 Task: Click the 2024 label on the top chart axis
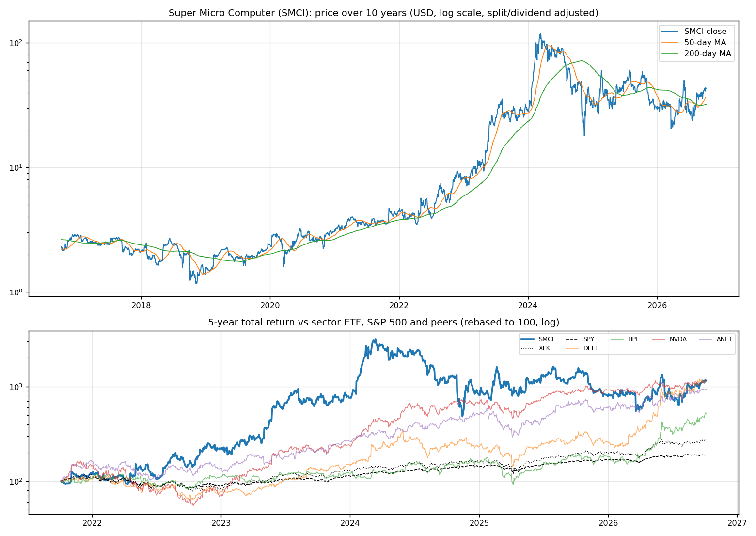[528, 305]
